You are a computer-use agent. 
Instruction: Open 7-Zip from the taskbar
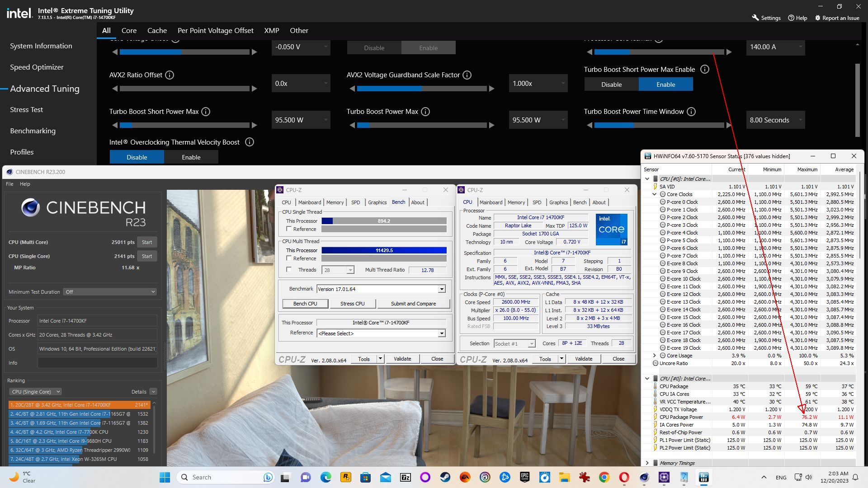pyautogui.click(x=406, y=477)
